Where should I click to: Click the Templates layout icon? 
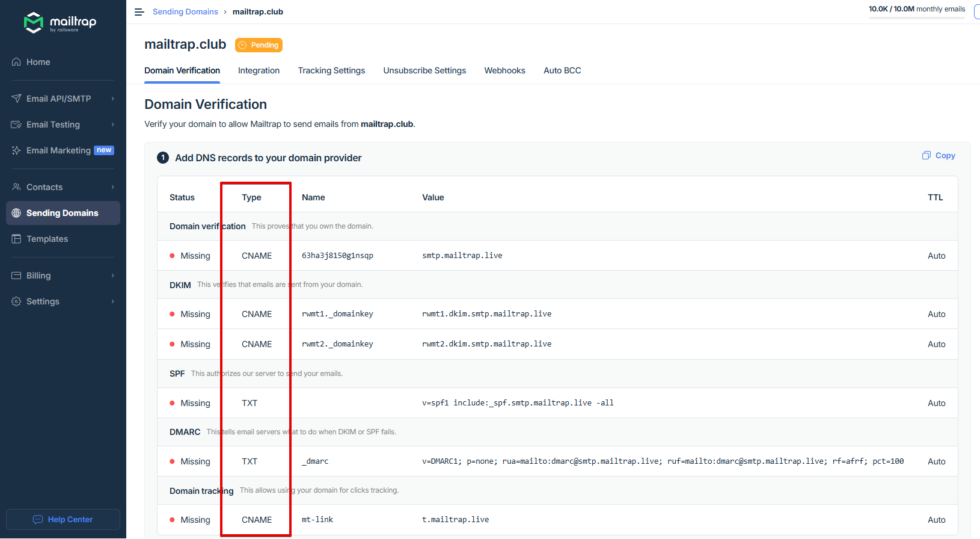pos(16,239)
